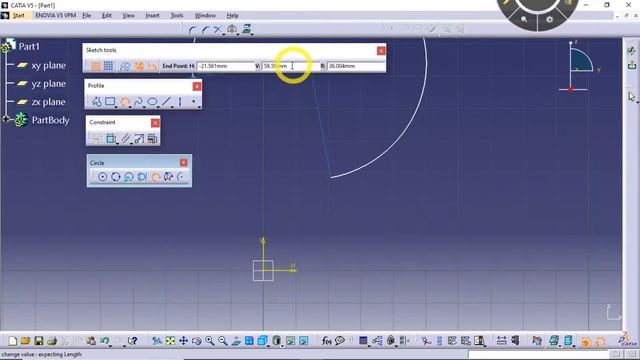Viewport: 640px width, 360px height.
Task: Select the Axis tool in Profile toolbar
Action: point(180,102)
